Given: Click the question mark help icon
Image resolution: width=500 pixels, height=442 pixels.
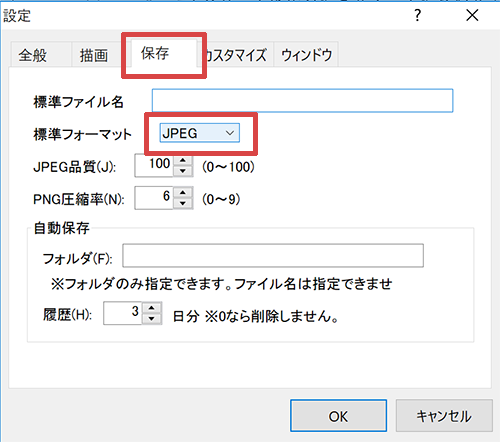Looking at the screenshot, I should tap(418, 16).
